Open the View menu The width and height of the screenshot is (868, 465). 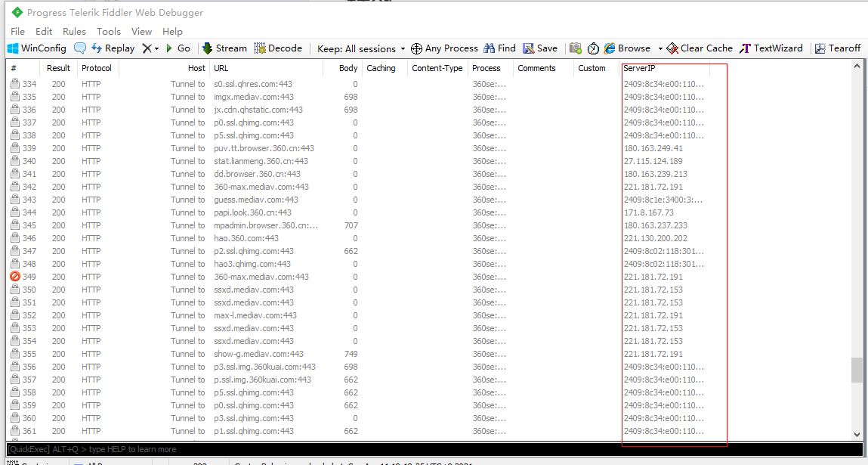[141, 32]
